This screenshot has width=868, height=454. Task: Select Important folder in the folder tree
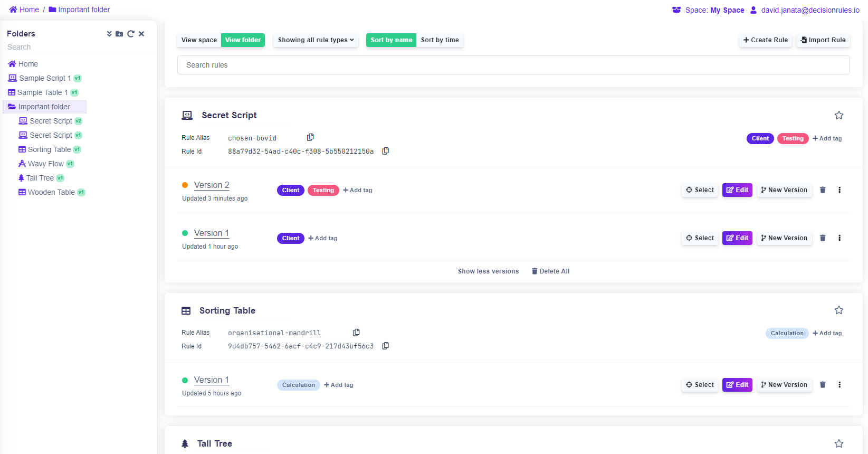point(45,107)
